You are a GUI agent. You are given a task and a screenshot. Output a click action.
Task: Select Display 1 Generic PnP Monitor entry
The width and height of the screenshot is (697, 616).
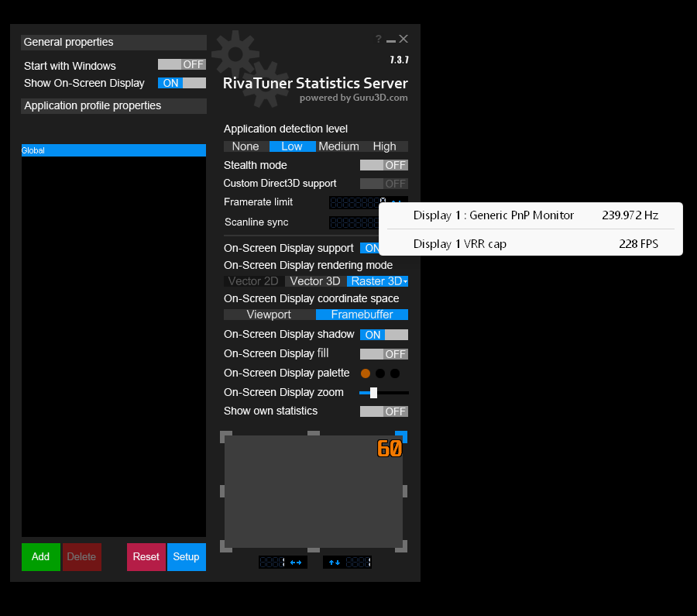click(x=530, y=215)
